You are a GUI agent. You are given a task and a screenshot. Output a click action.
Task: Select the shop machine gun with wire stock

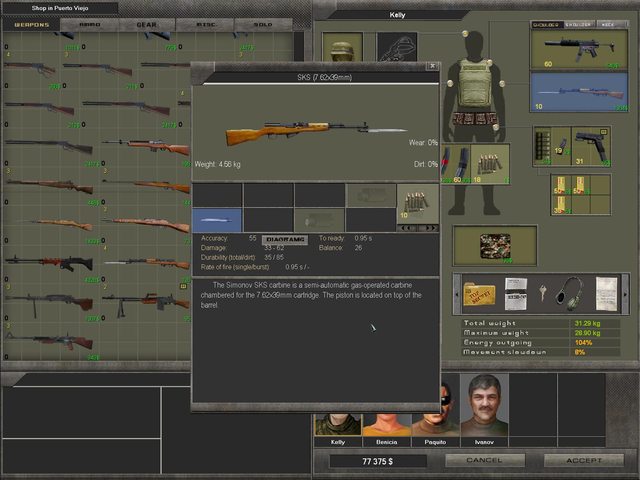49,341
